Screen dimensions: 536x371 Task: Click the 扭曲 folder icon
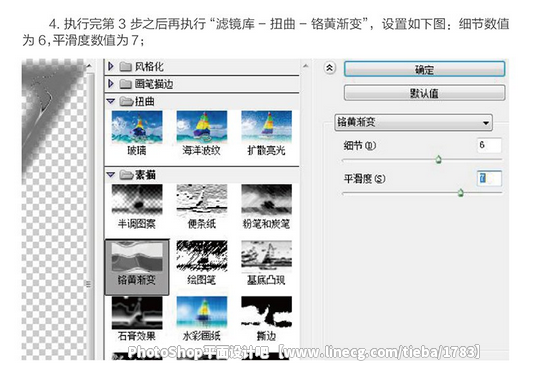click(x=126, y=101)
